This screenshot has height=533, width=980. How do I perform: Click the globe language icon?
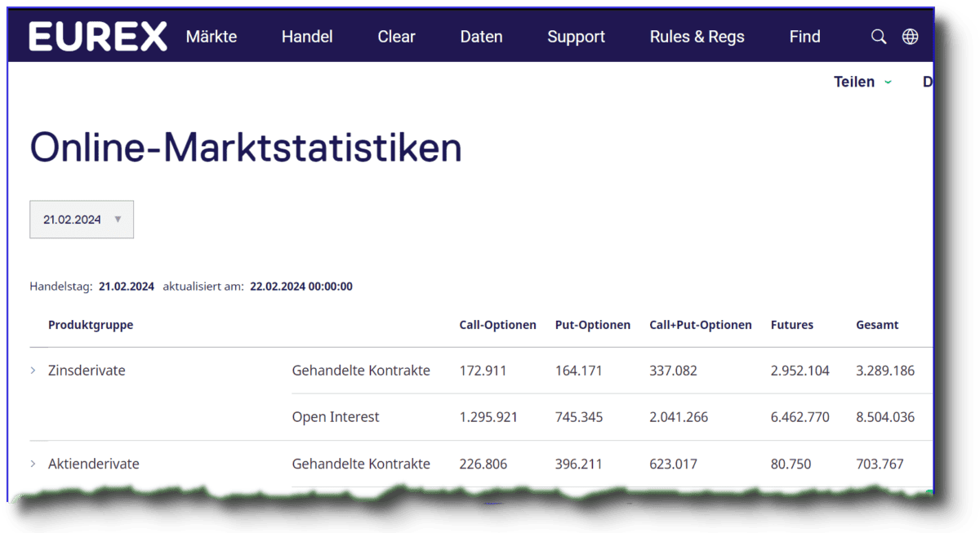pyautogui.click(x=910, y=36)
